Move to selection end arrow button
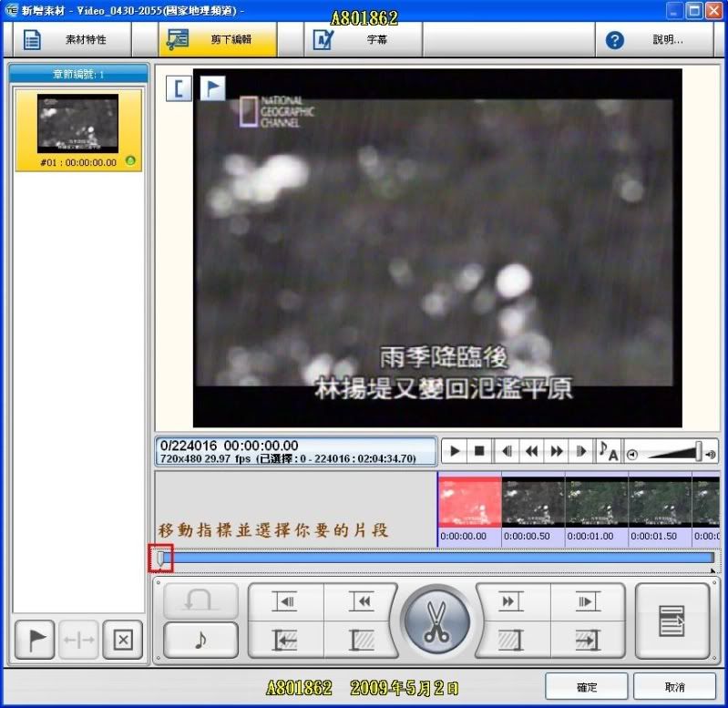This screenshot has width=728, height=708. pyautogui.click(x=588, y=641)
